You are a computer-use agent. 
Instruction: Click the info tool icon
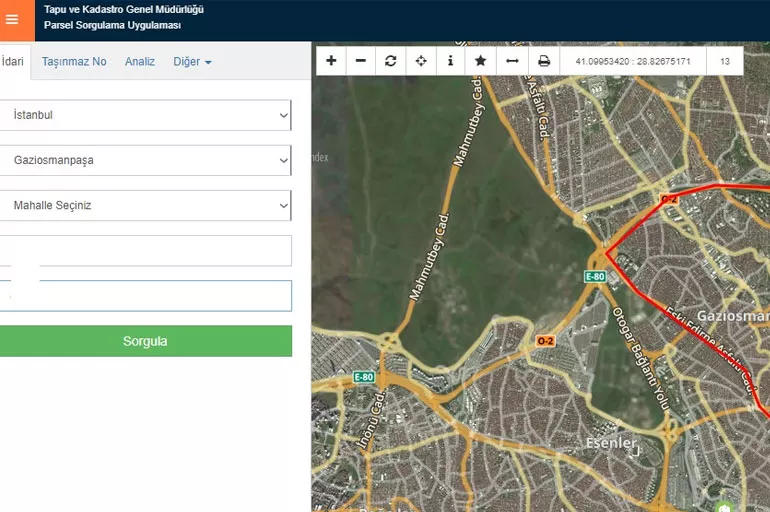click(x=450, y=61)
